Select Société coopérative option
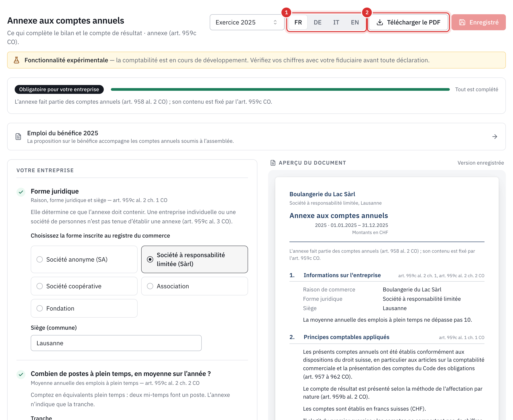 pos(84,286)
